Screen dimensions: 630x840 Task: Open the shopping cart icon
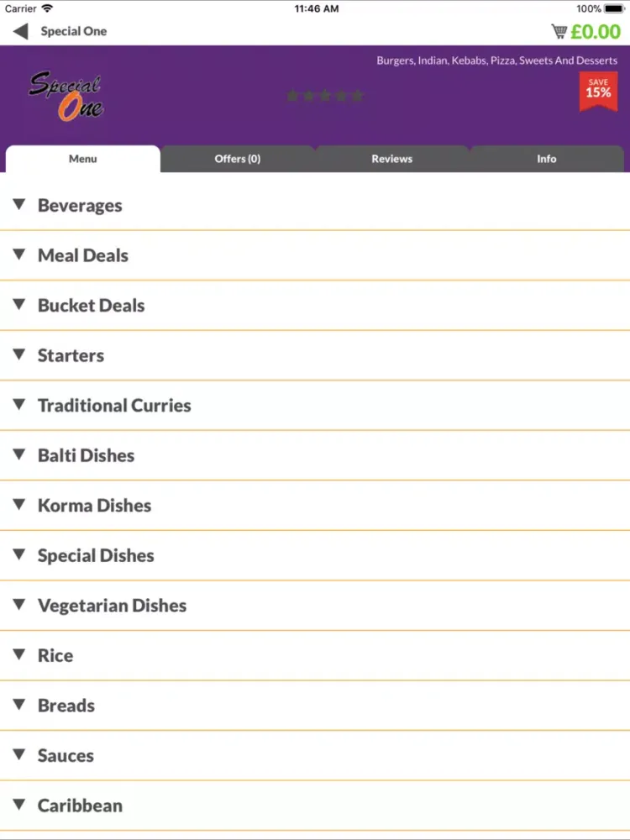coord(559,32)
